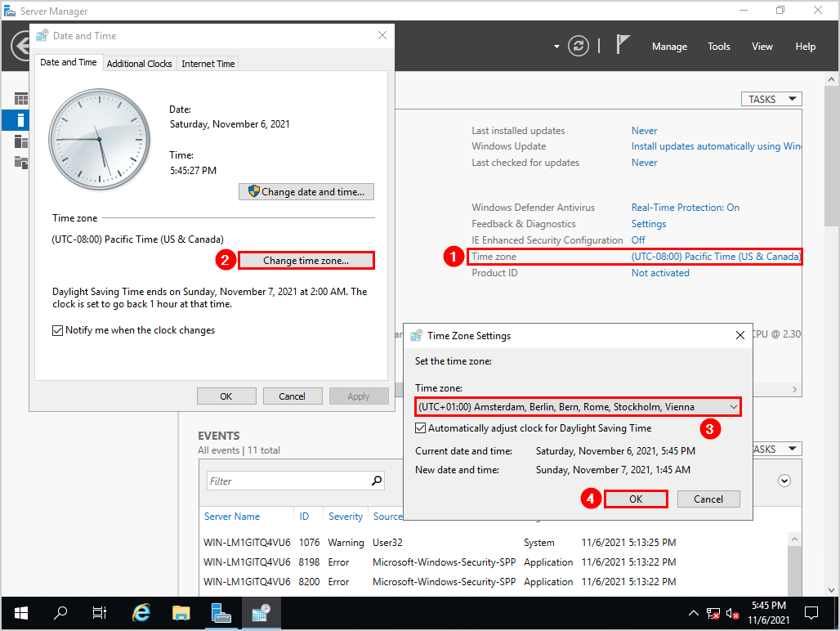The width and height of the screenshot is (840, 631).
Task: Click Cancel in Date and Time dialog
Action: click(292, 396)
